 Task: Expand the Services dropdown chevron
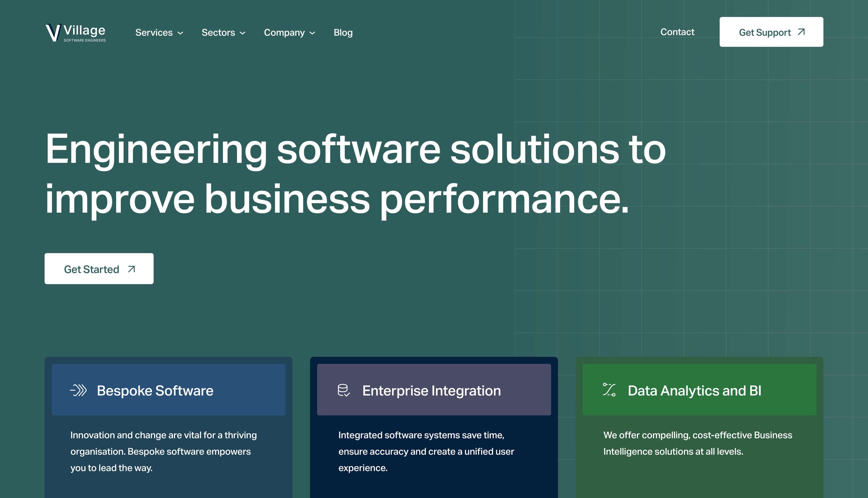coord(180,33)
